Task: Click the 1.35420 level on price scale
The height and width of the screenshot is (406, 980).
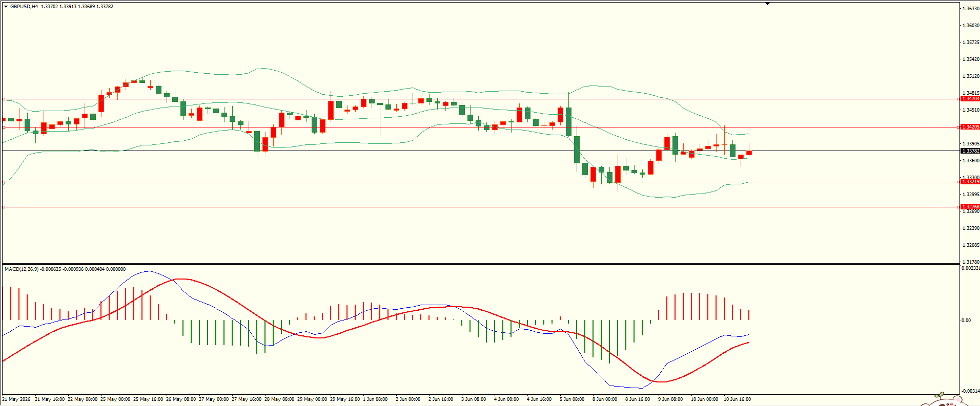Action: (971, 59)
